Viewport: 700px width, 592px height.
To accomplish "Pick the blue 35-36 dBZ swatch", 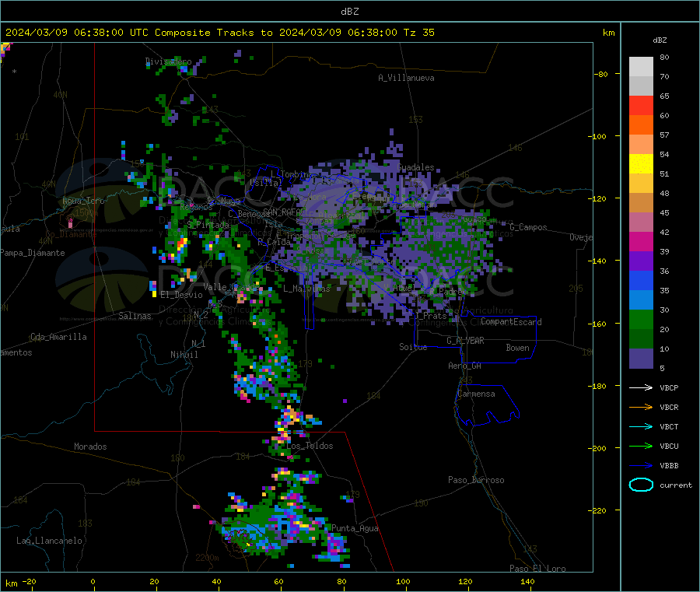I will coord(641,280).
